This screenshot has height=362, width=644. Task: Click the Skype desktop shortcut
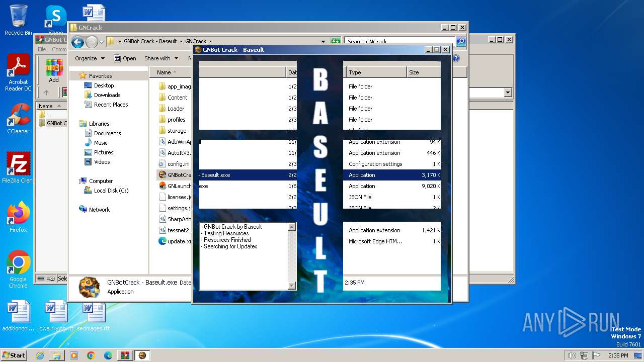(55, 19)
